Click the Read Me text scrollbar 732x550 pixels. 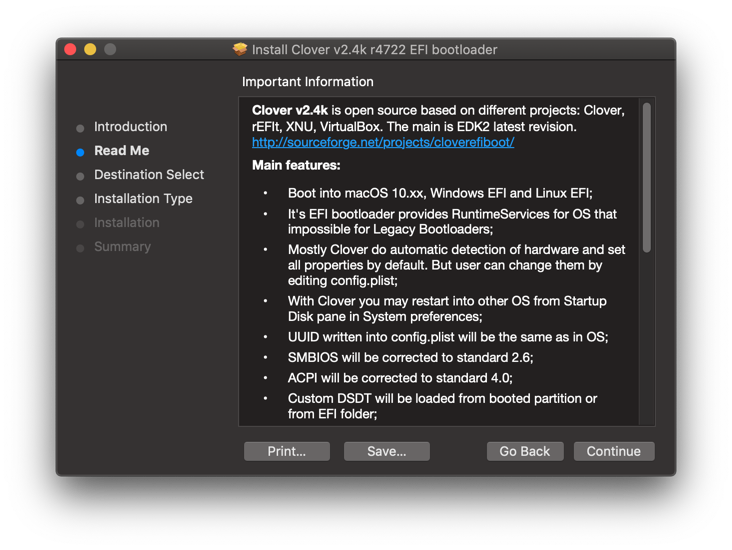[647, 177]
